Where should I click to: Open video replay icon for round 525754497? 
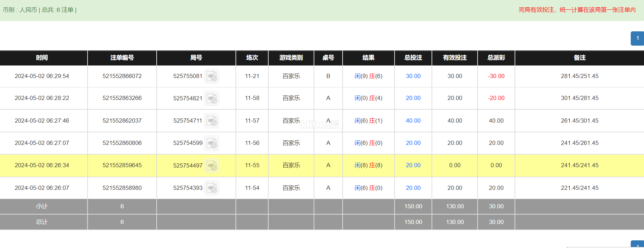[x=212, y=165]
